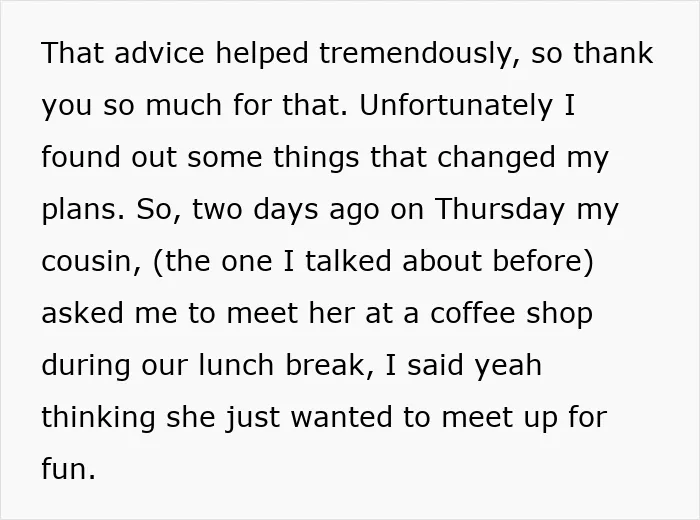Click the word "yeah" in the text
This screenshot has height=520, width=700.
click(508, 365)
